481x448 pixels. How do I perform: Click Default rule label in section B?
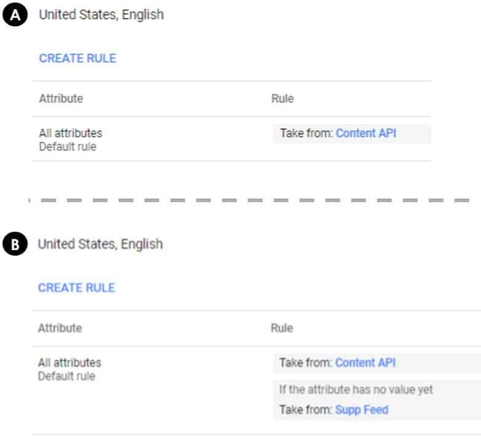click(67, 376)
